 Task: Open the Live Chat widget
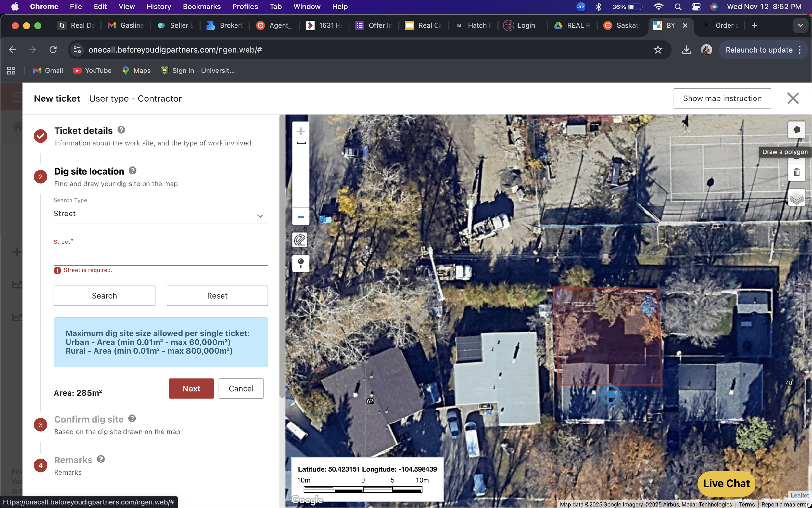726,483
